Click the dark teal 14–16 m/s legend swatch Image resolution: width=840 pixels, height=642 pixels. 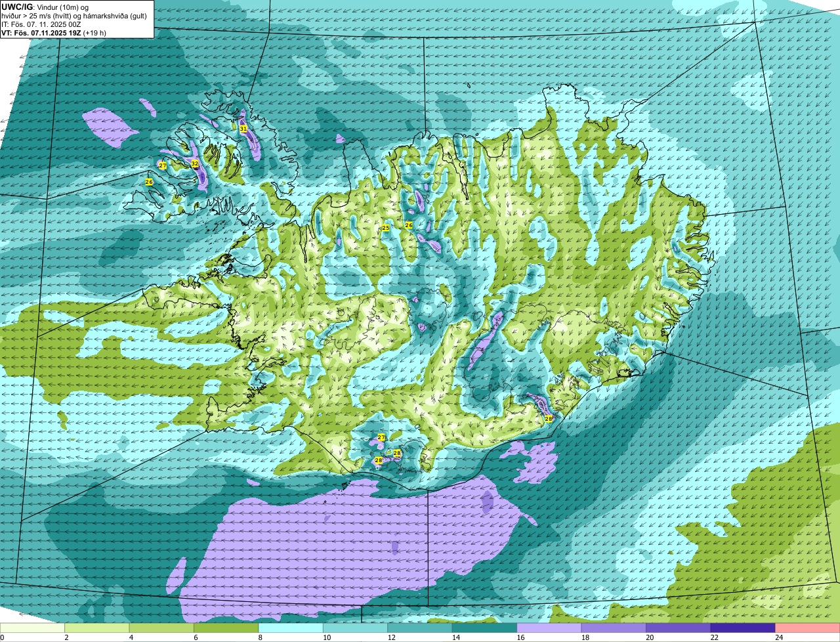pyautogui.click(x=485, y=628)
